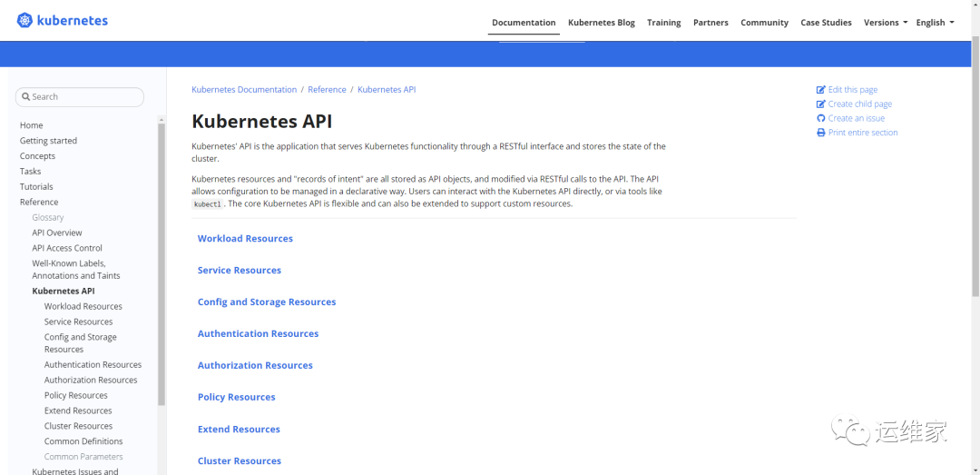Open Config and Storage Resources in sidebar

[80, 343]
